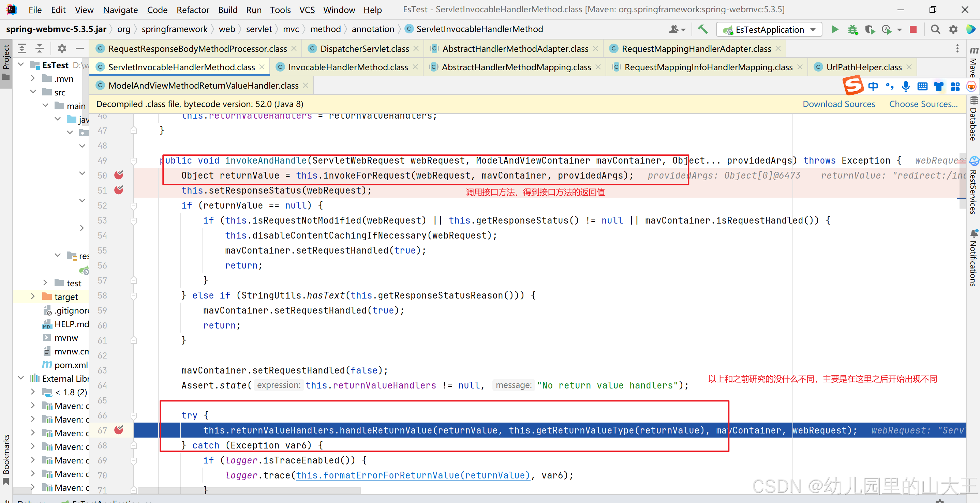
Task: Click Download Sources link
Action: [x=838, y=104]
